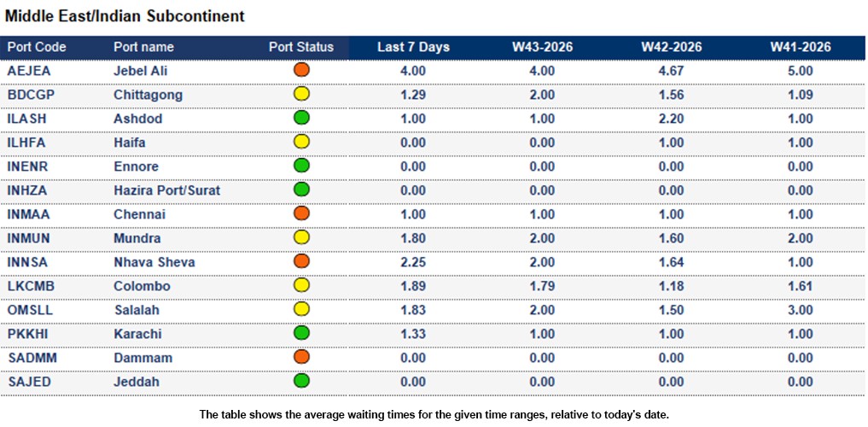
Task: Click the green status indicator for Karachi
Action: coord(301,333)
